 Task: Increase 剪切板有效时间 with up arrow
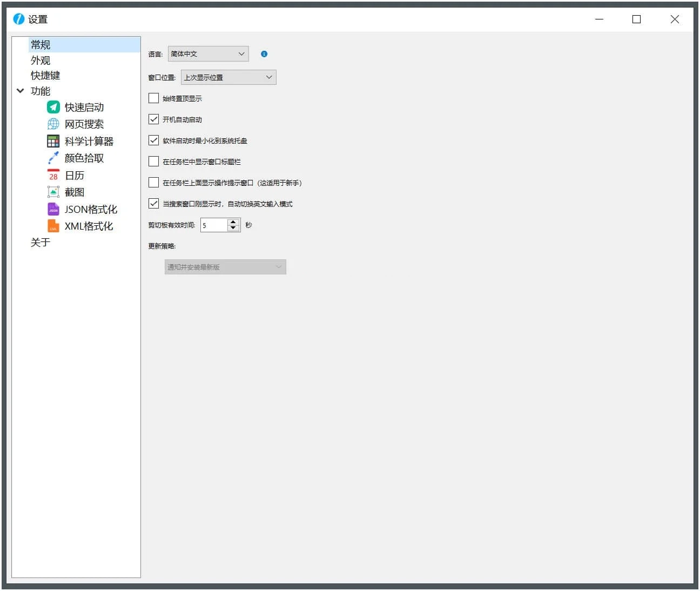tap(233, 222)
